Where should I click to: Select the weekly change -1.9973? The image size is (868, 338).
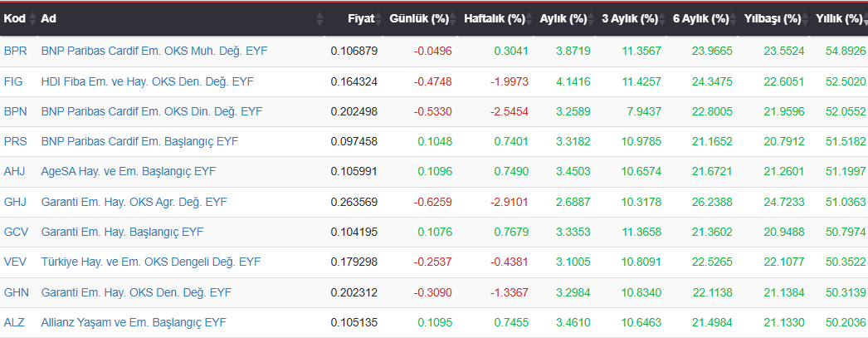click(x=510, y=81)
